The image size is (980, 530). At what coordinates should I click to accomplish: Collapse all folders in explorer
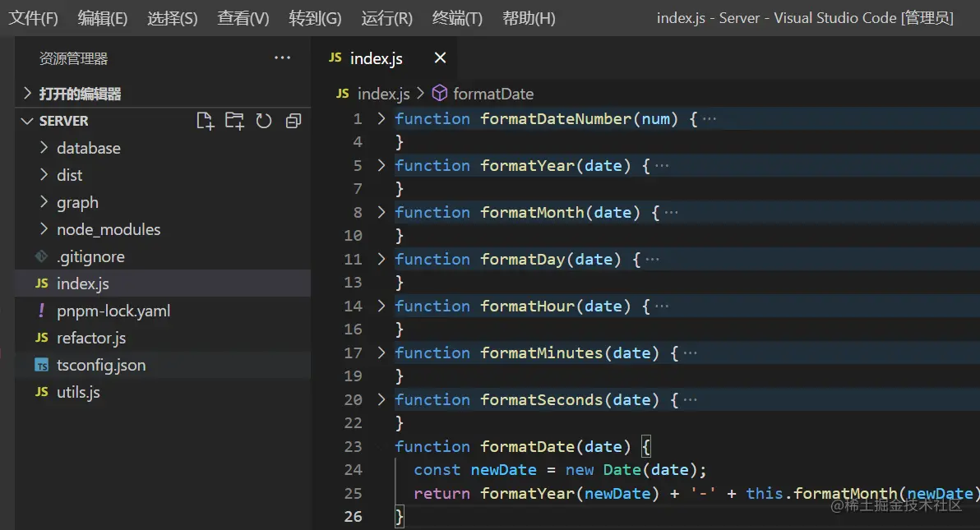(x=293, y=122)
